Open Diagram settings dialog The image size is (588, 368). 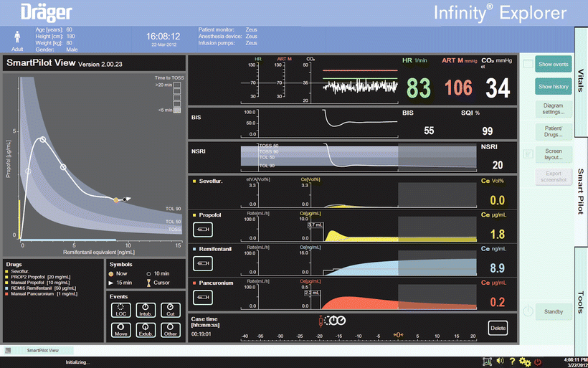pyautogui.click(x=553, y=109)
